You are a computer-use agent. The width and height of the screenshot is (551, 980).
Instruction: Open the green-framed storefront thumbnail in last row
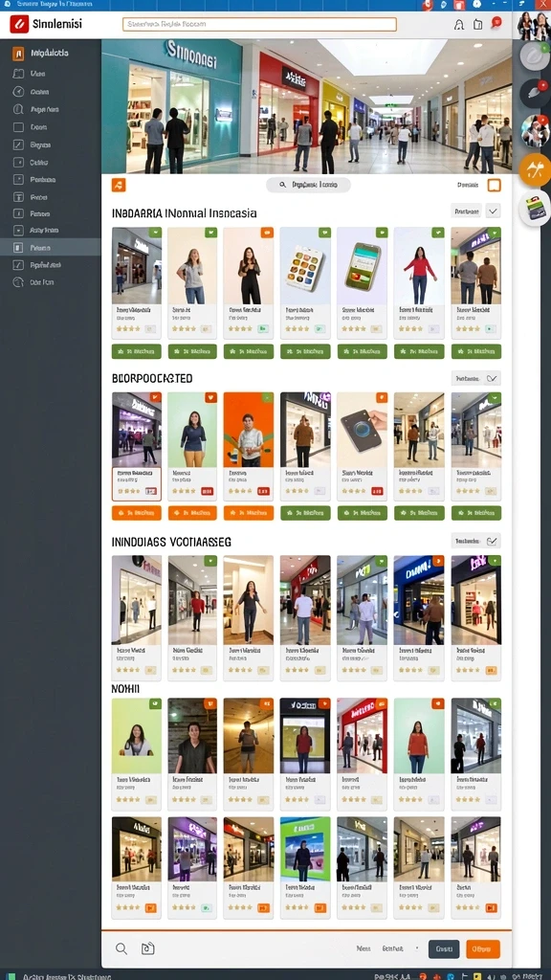point(305,850)
